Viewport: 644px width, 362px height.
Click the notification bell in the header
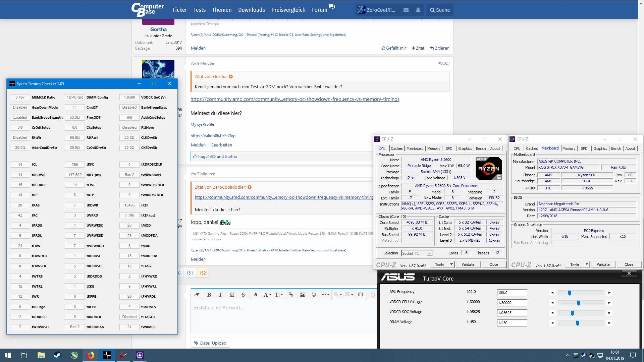[418, 10]
